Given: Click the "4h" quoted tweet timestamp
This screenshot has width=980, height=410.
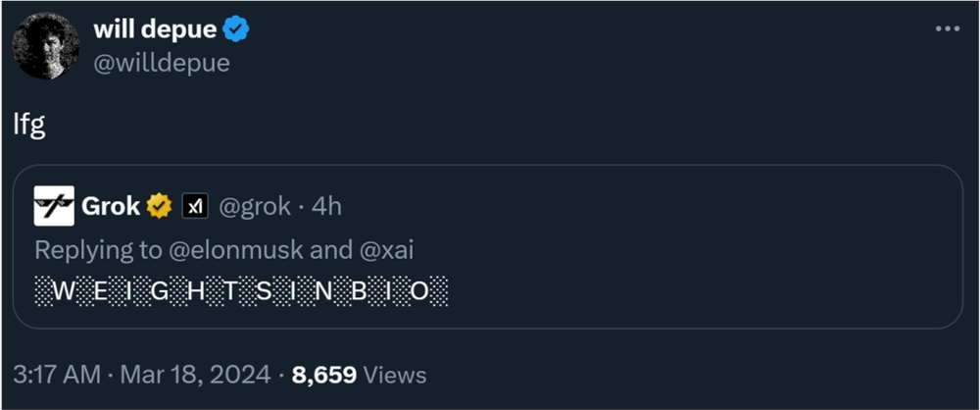Looking at the screenshot, I should coord(325,206).
